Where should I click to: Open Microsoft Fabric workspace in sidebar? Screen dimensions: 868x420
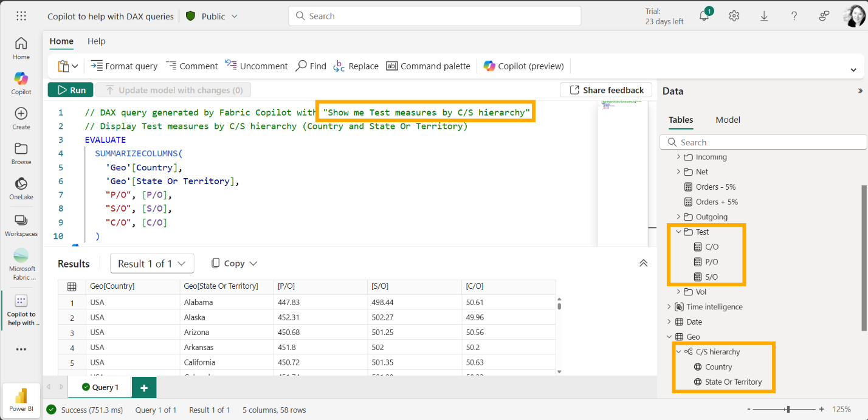click(21, 264)
